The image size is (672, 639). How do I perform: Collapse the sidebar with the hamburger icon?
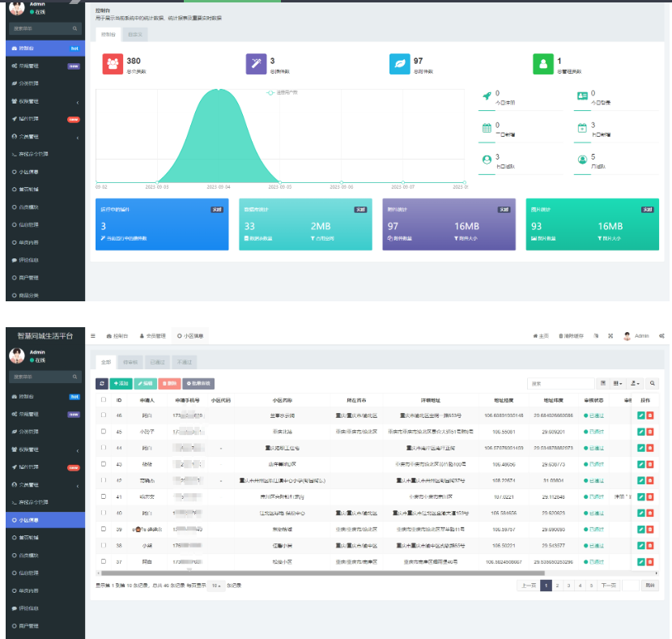pos(93,335)
